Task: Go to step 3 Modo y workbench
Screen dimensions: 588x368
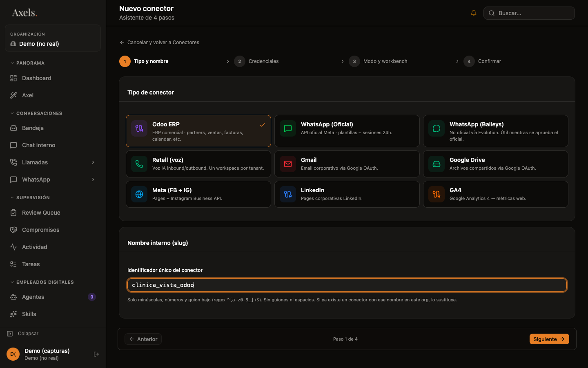Action: tap(378, 61)
